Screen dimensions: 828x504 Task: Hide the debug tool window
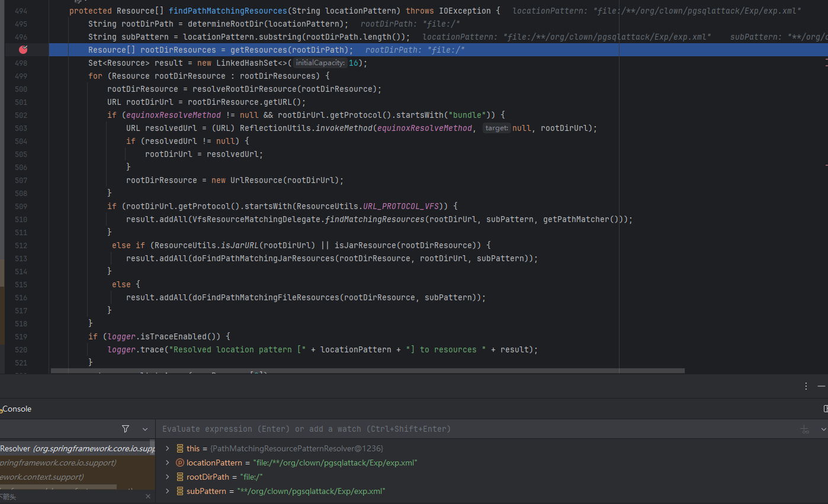tap(821, 386)
